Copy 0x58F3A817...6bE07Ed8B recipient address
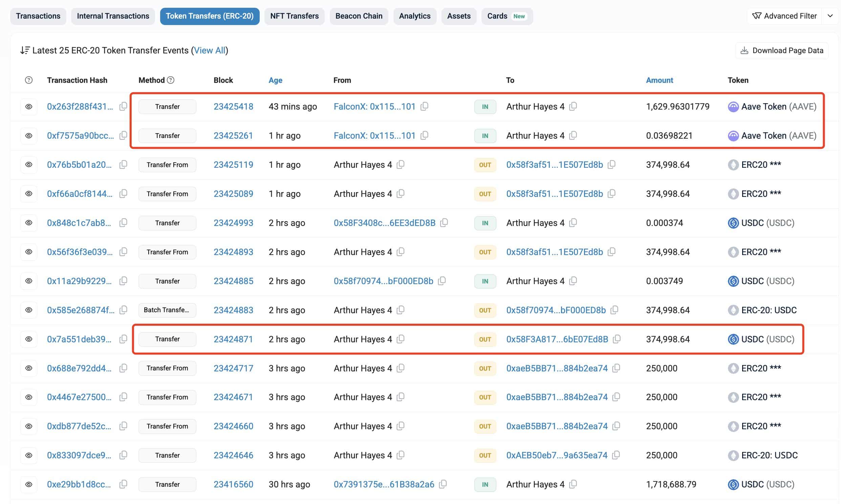 616,339
